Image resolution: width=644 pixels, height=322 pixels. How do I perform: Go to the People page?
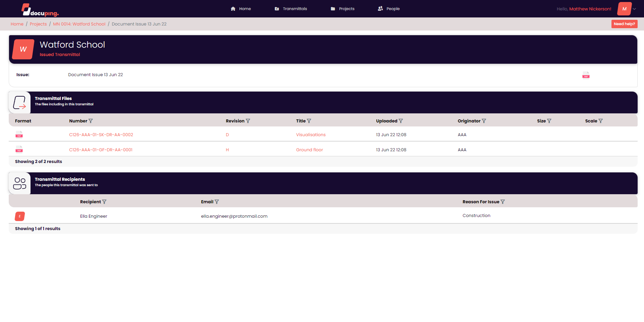389,9
